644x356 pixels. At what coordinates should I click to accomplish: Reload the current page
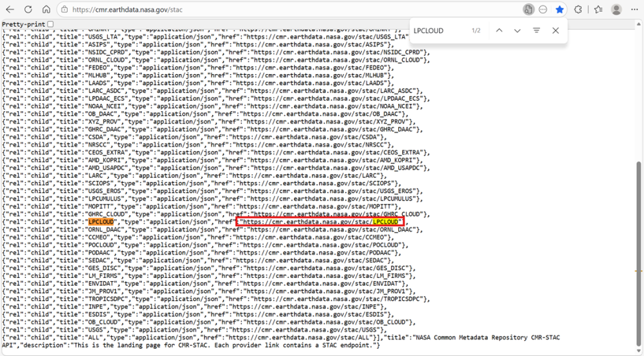point(28,9)
